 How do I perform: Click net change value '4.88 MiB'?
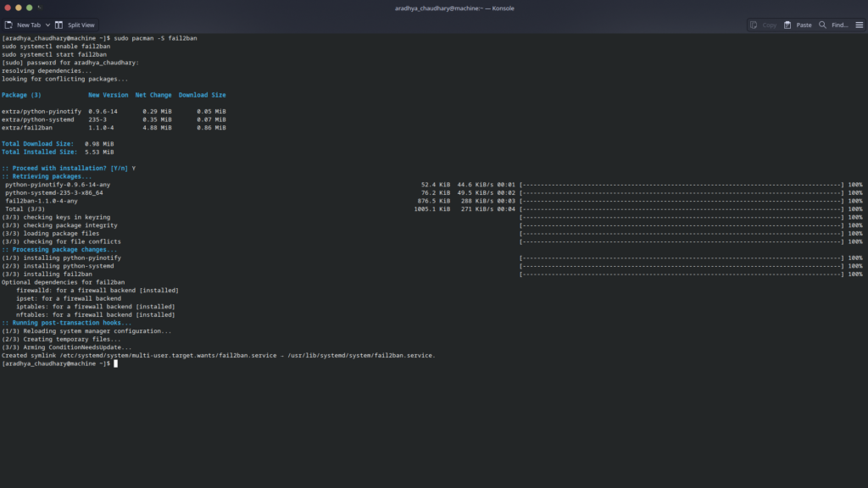(x=157, y=128)
